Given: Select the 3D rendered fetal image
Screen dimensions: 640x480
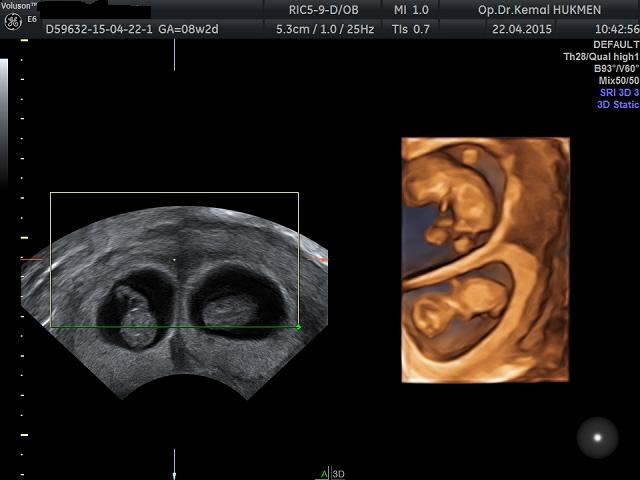Looking at the screenshot, I should [x=485, y=260].
